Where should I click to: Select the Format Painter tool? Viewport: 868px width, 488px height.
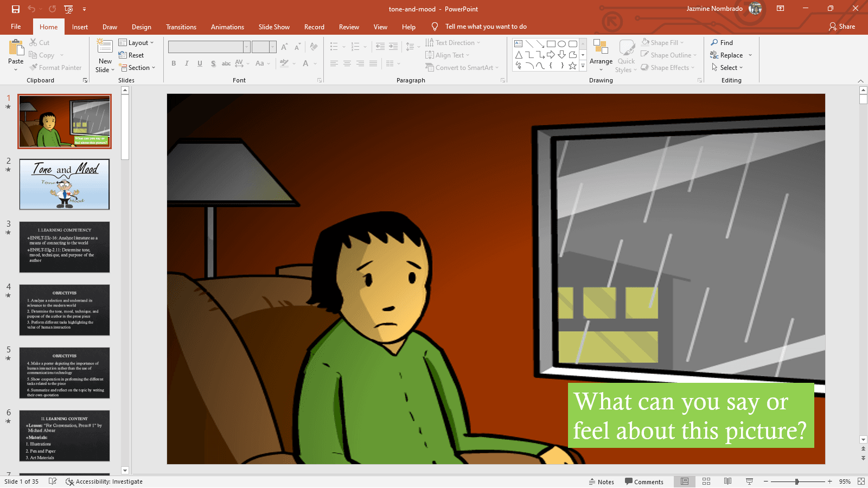(x=56, y=67)
